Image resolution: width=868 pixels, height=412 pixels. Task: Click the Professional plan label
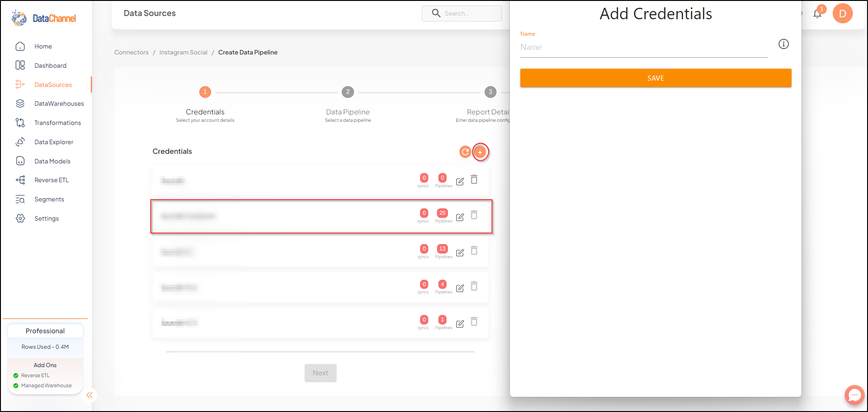[x=45, y=331]
